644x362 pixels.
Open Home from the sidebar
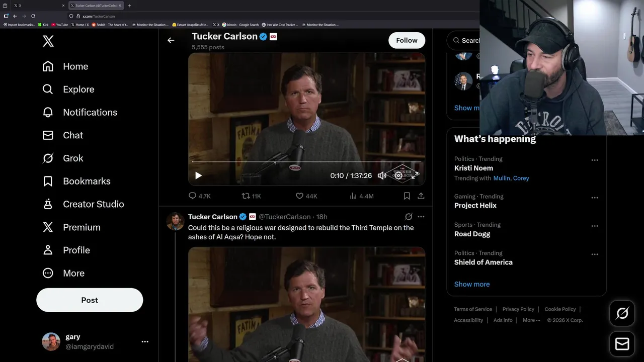pos(65,66)
